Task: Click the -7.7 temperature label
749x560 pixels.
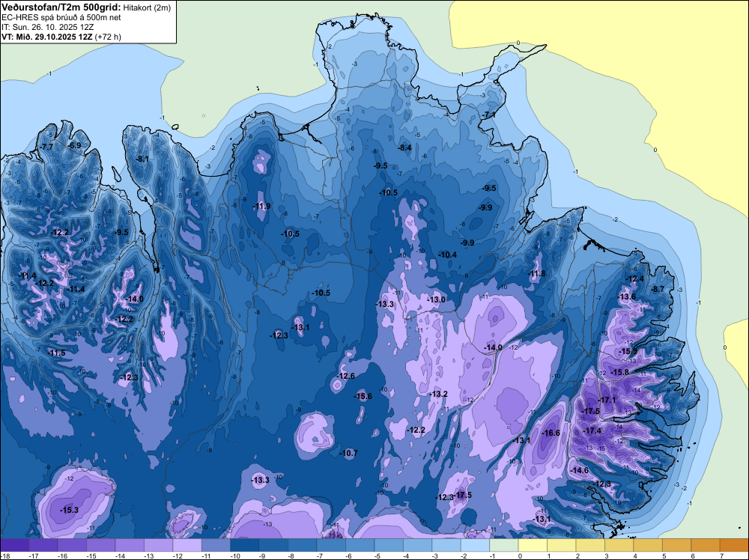Action: [46, 147]
